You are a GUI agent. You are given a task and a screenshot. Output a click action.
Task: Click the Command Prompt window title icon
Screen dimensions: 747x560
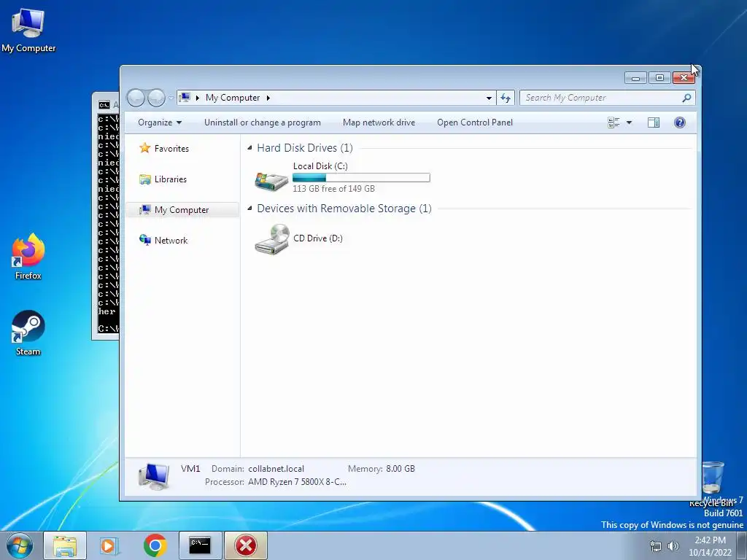click(x=104, y=105)
